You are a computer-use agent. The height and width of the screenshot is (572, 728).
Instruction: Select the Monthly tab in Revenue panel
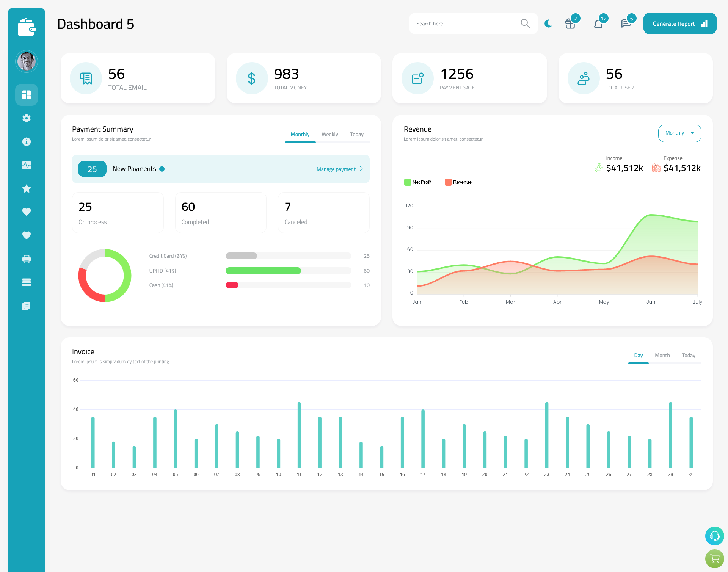678,133
